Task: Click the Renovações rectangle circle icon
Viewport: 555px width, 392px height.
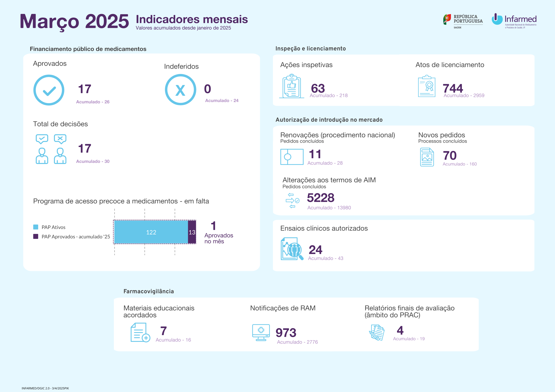Action: [x=292, y=157]
